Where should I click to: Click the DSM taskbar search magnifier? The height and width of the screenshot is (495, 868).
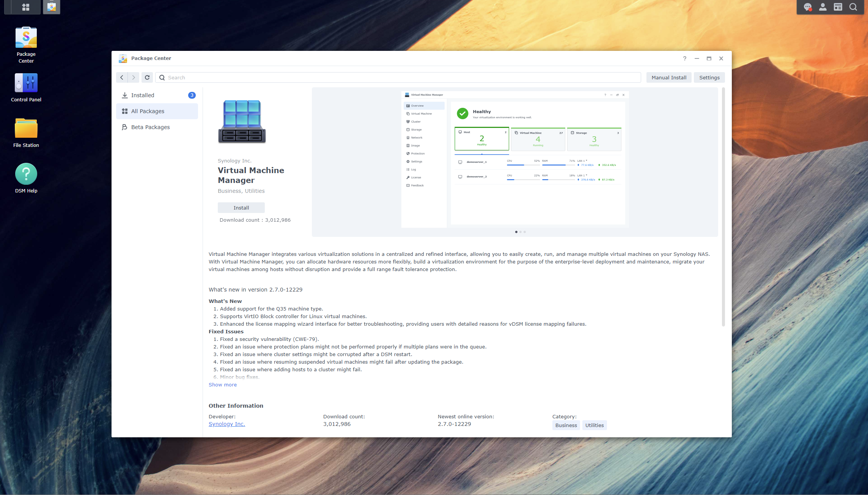853,7
